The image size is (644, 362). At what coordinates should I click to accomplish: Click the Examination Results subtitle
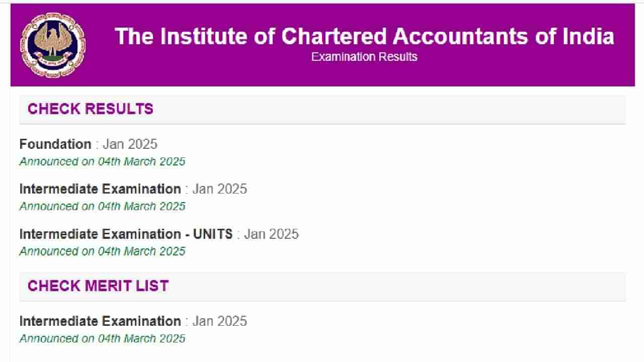click(x=364, y=57)
